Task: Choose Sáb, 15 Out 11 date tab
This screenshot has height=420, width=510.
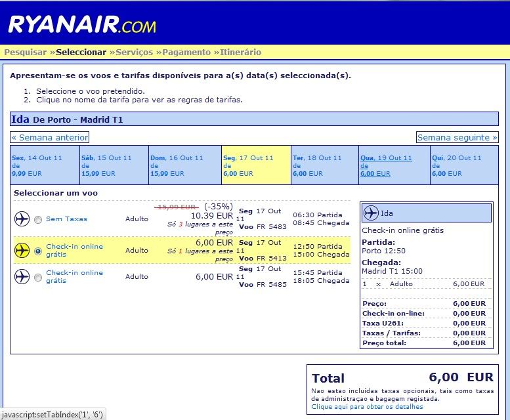Action: click(x=114, y=165)
